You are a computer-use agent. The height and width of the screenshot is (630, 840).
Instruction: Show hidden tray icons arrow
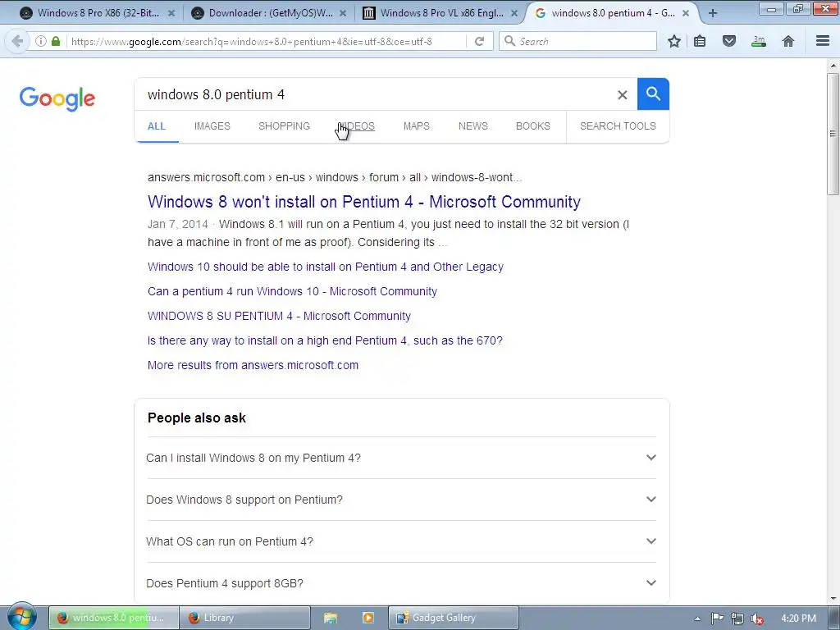click(x=697, y=619)
